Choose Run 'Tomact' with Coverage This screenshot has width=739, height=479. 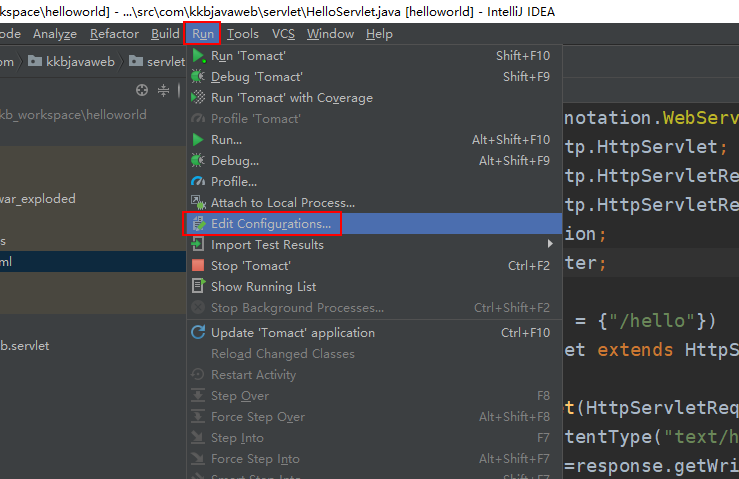375,98
